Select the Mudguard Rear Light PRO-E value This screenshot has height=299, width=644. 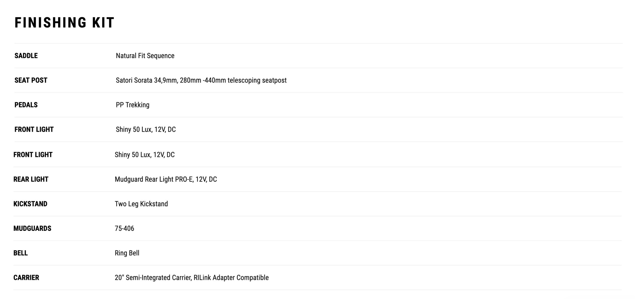pos(166,179)
